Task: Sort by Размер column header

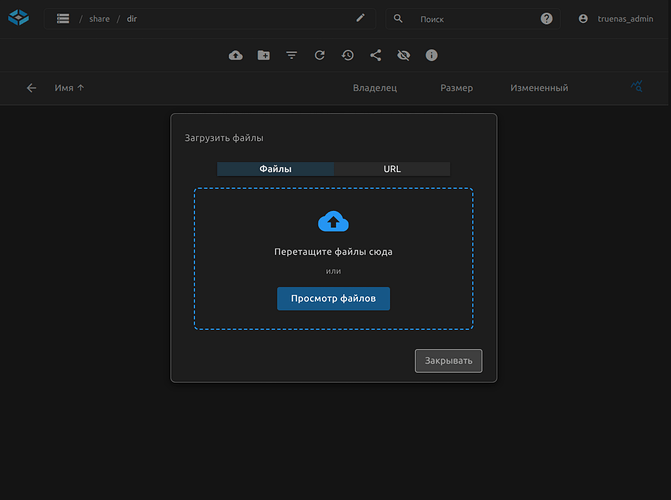Action: point(456,88)
